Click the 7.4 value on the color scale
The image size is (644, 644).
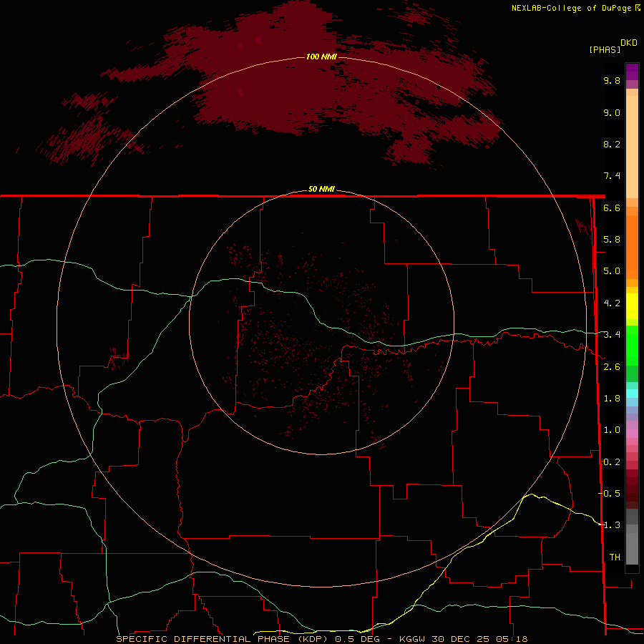point(612,176)
